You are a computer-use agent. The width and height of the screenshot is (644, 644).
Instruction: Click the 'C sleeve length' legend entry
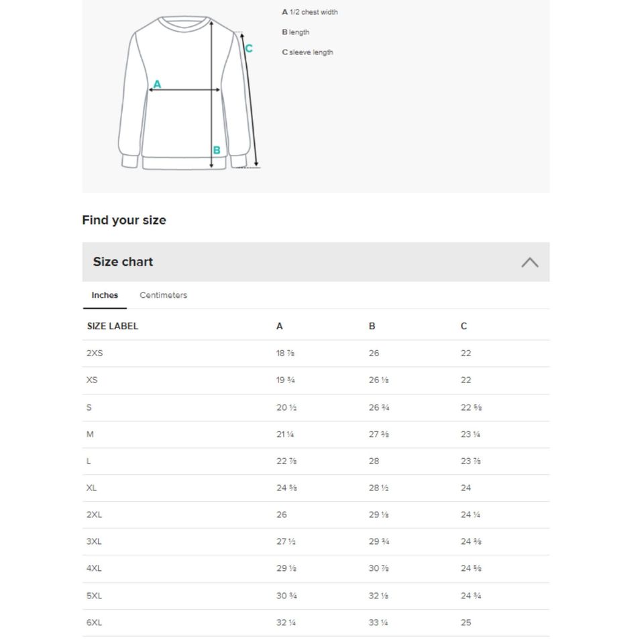[308, 52]
